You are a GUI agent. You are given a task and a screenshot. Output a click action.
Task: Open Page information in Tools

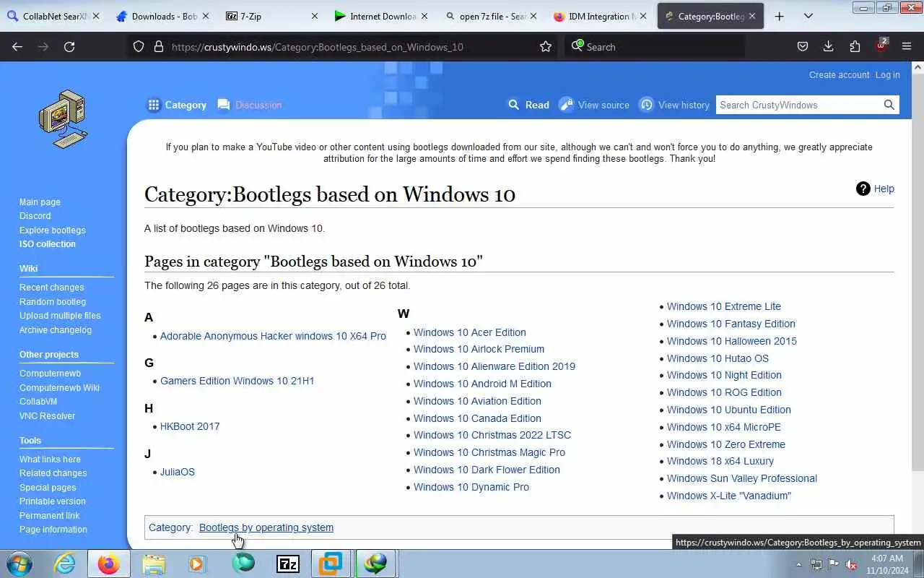[x=53, y=530]
